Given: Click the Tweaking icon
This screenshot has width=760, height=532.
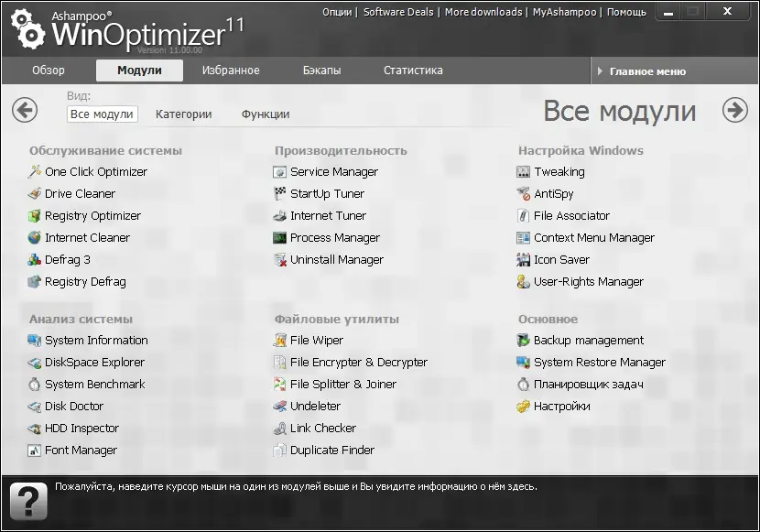Looking at the screenshot, I should point(524,171).
